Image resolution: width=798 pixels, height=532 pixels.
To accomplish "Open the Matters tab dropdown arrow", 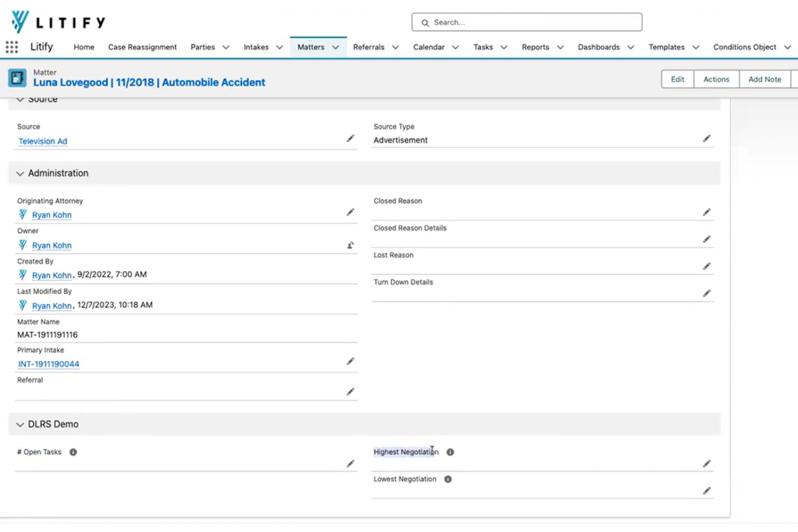I will click(x=335, y=47).
